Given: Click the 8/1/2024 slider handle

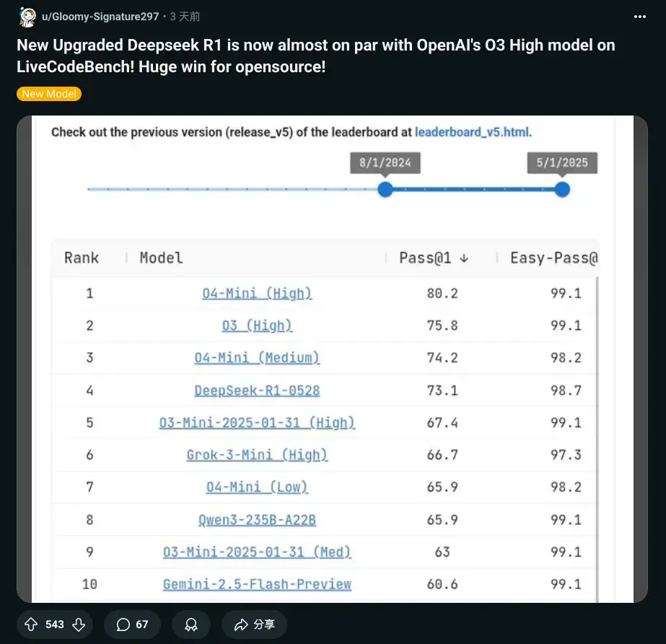Looking at the screenshot, I should 385,189.
